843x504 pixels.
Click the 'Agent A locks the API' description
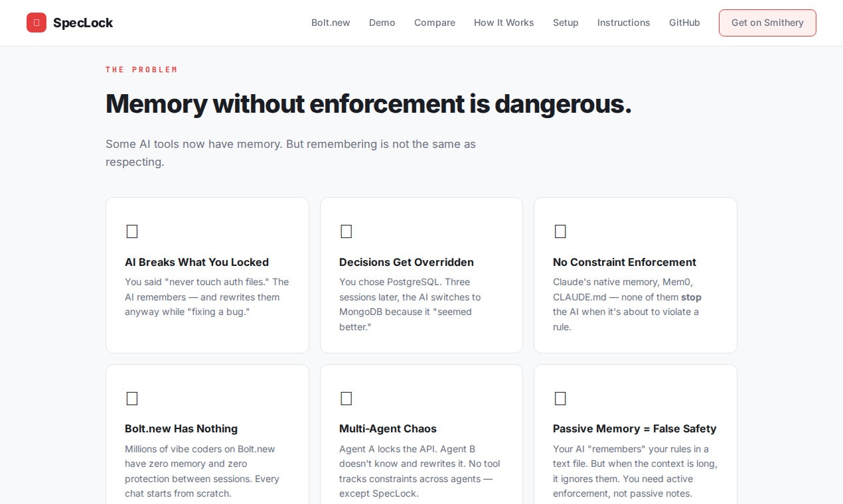[x=420, y=472]
